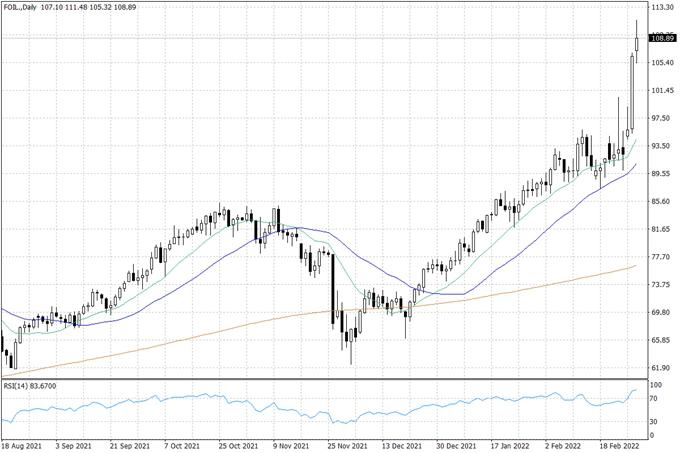Click the 113.30 price axis label
680x453 pixels.
660,7
